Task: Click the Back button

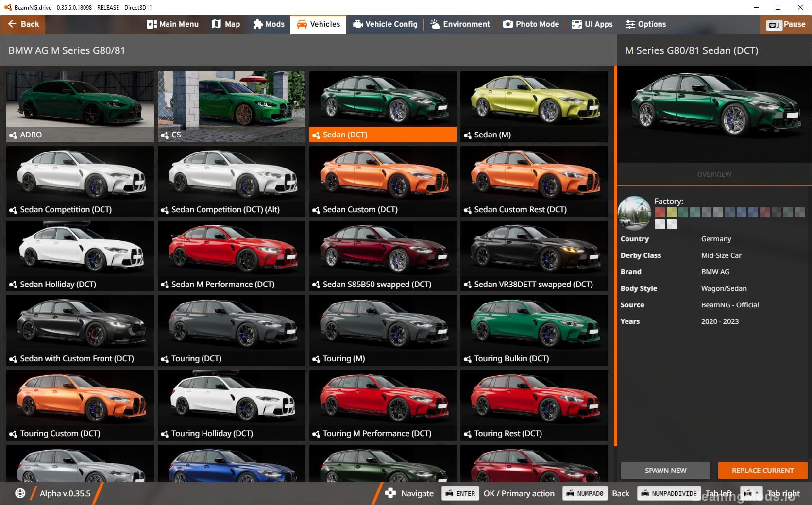Action: pos(23,24)
